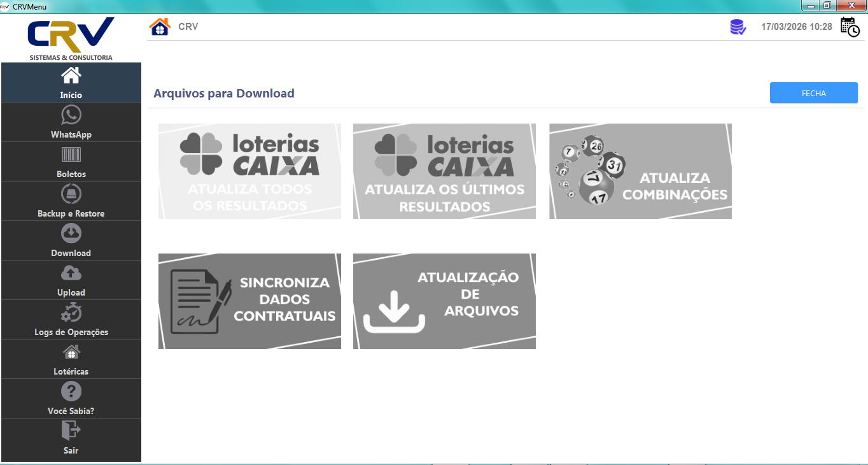This screenshot has height=465, width=868.
Task: Open the Upload cloud icon
Action: tap(71, 273)
